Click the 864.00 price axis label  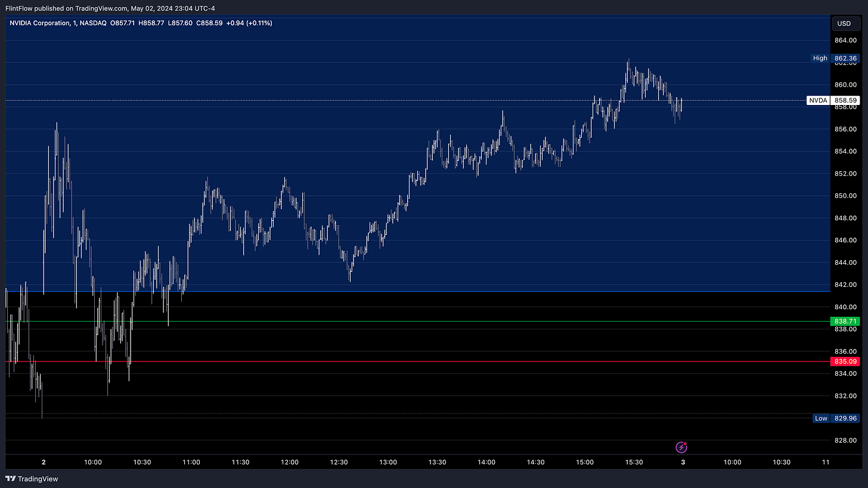coord(845,41)
